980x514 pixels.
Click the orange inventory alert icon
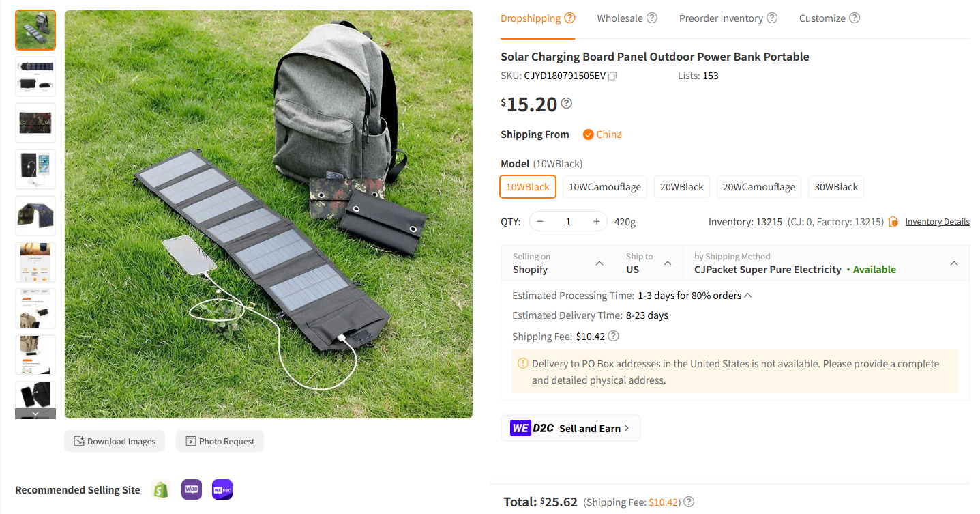click(893, 221)
